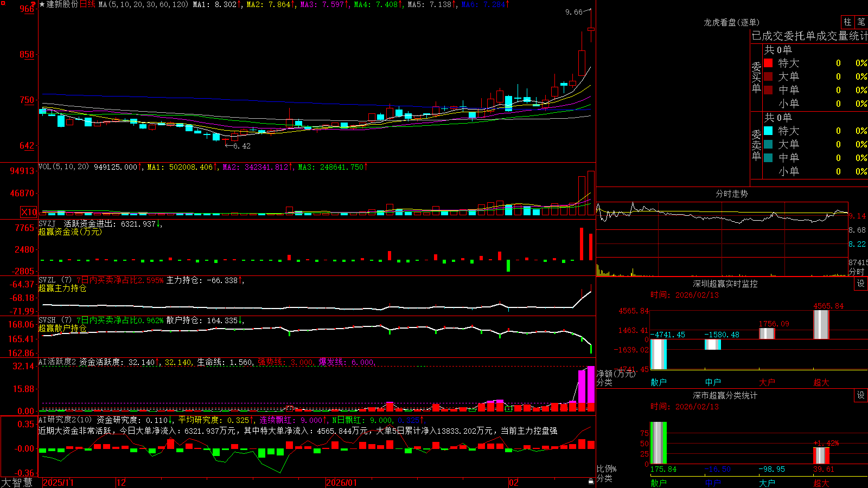Select the 日线 period label
The image size is (868, 488).
[87, 4]
